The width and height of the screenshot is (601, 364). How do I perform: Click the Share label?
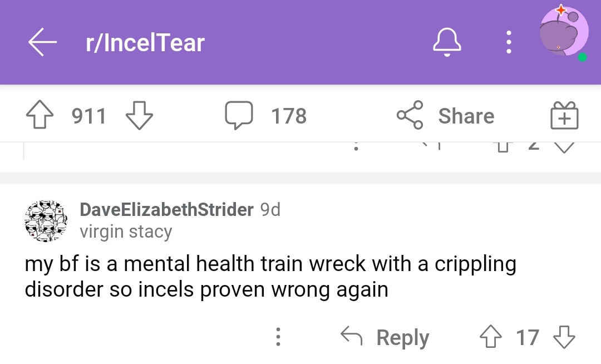tap(466, 116)
